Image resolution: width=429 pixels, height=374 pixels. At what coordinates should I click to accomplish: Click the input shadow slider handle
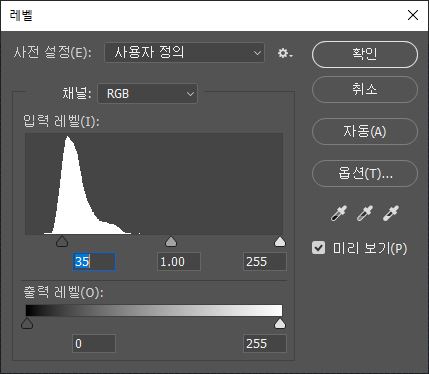[x=62, y=242]
